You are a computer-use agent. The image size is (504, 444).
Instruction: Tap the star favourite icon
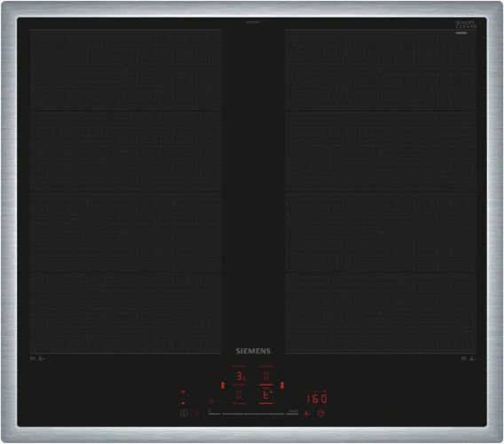click(x=211, y=401)
